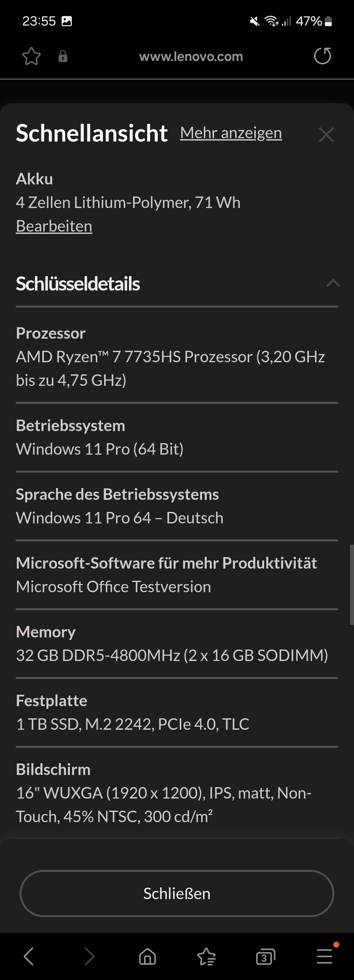
Task: Open the bookmarks list icon
Action: (207, 956)
